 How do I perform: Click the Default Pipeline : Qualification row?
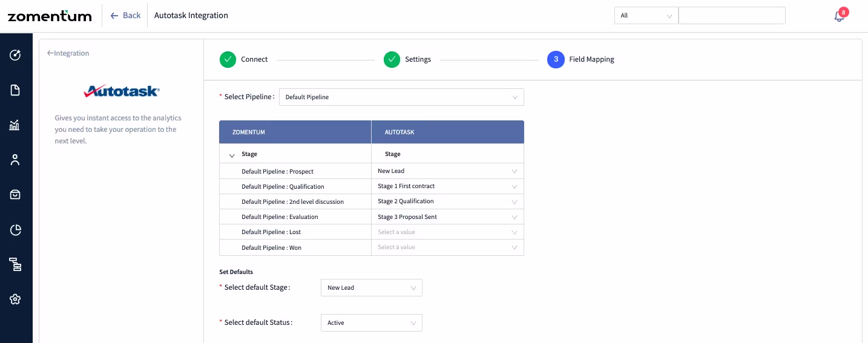click(x=295, y=186)
